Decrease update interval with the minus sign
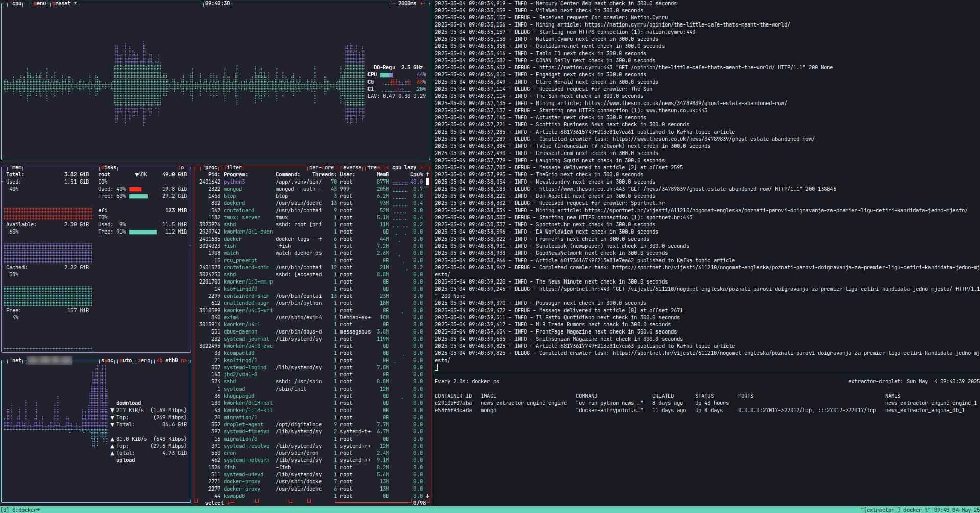Viewport: 980px width, 513px height. [x=394, y=4]
